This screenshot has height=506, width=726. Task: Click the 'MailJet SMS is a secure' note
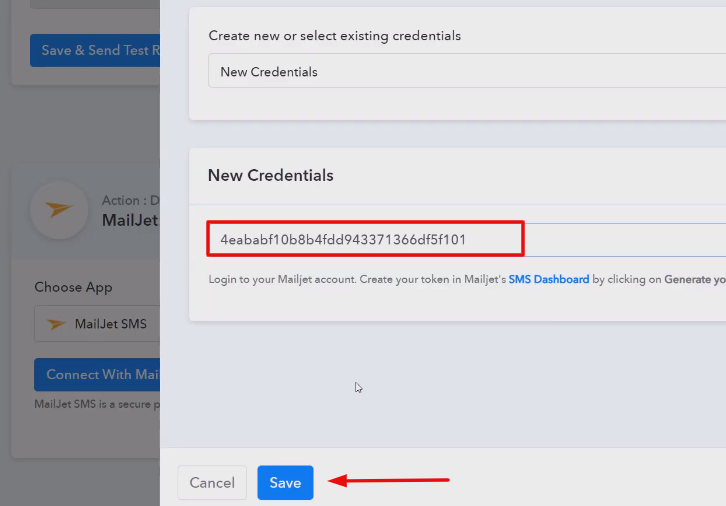(97, 404)
